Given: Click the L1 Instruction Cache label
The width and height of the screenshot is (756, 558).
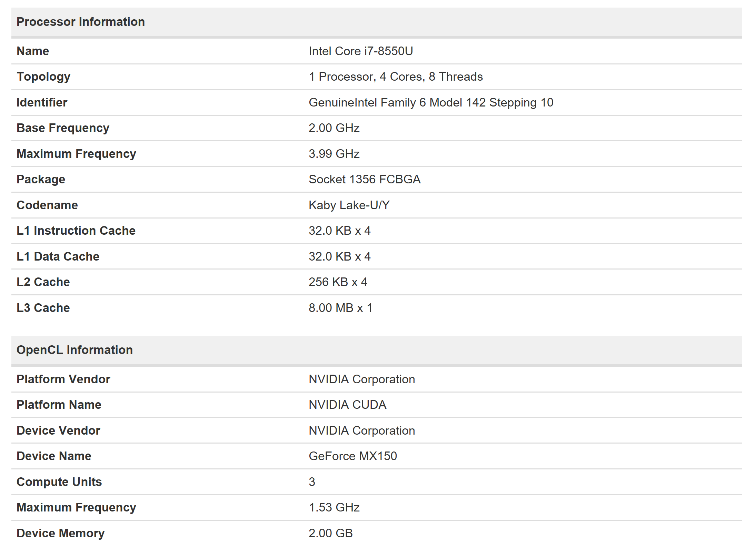Looking at the screenshot, I should (76, 231).
